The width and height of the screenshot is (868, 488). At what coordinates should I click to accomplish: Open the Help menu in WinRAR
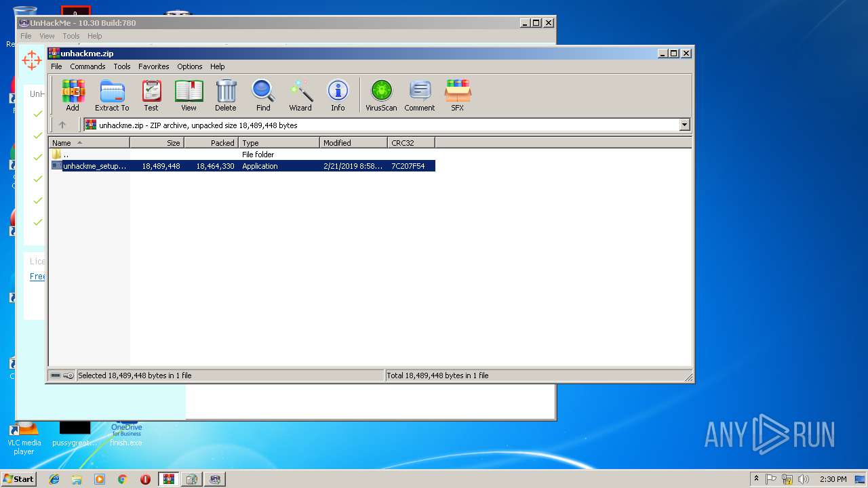click(217, 66)
